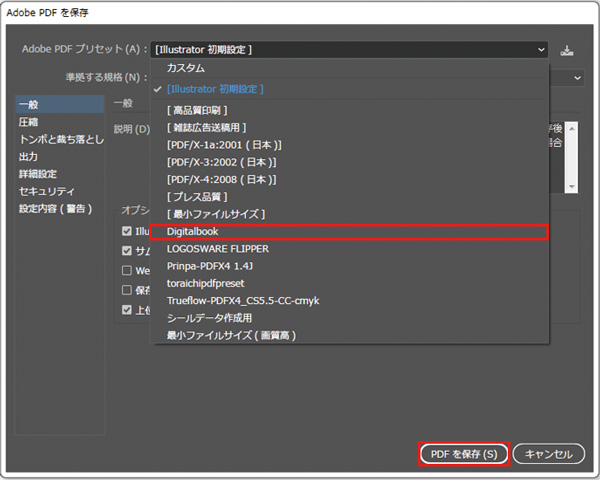Select the [雑誌広告送稿用] preset

[x=350, y=127]
